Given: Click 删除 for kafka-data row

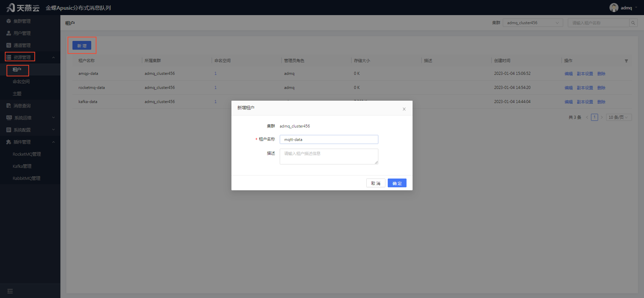Looking at the screenshot, I should click(601, 102).
